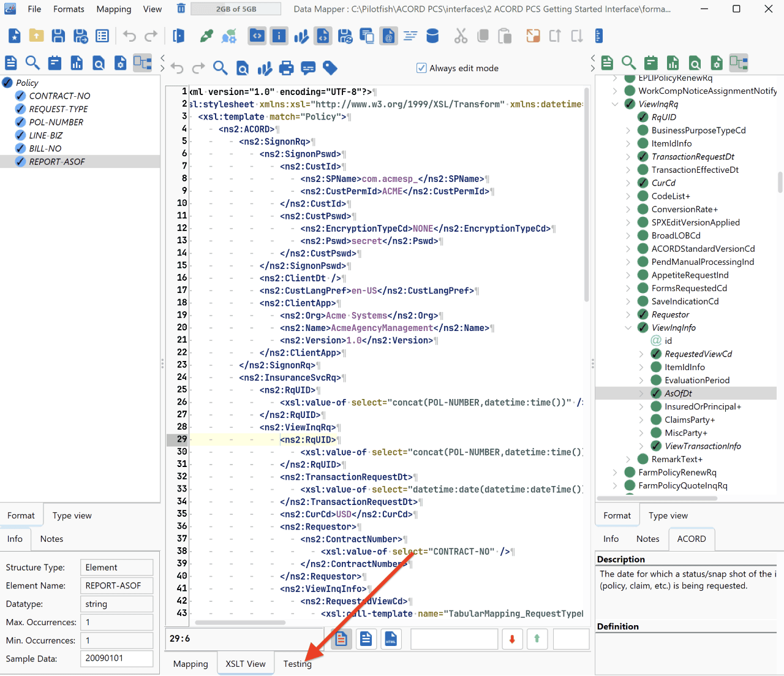Open the File menu
This screenshot has width=784, height=676.
coord(34,9)
